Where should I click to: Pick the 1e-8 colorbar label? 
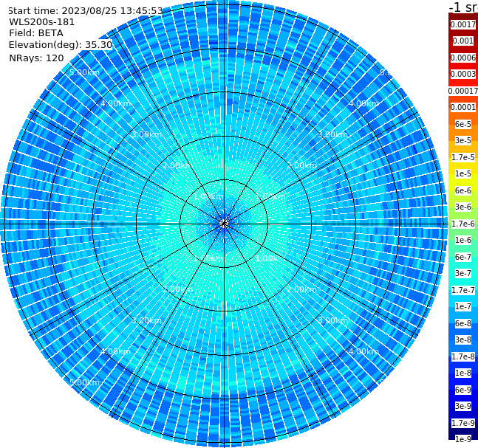(463, 373)
